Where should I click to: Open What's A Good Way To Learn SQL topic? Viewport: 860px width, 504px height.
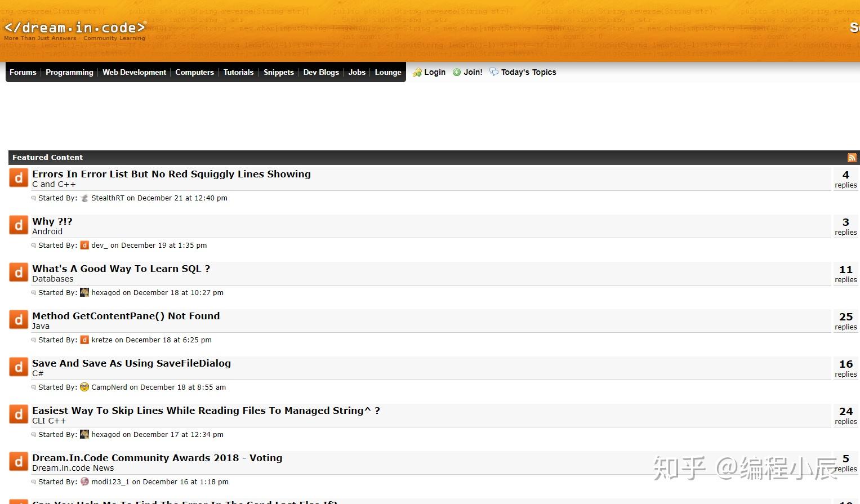pos(121,269)
